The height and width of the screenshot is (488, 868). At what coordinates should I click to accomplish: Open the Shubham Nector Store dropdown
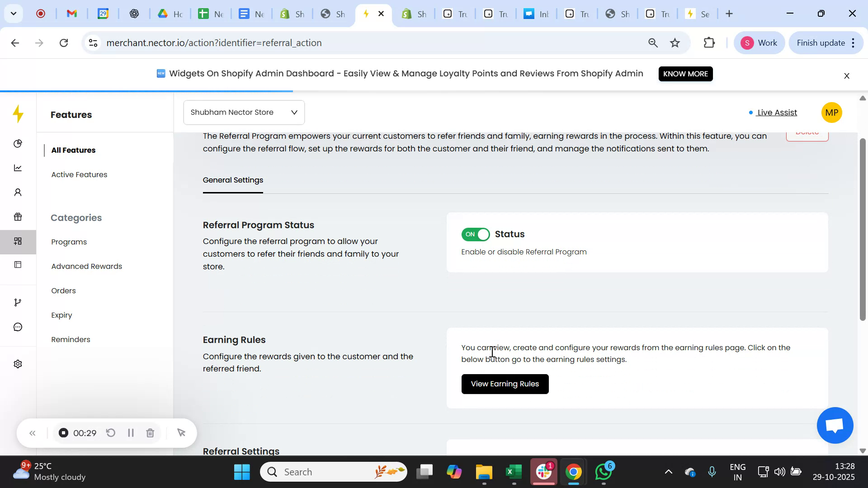coord(244,112)
